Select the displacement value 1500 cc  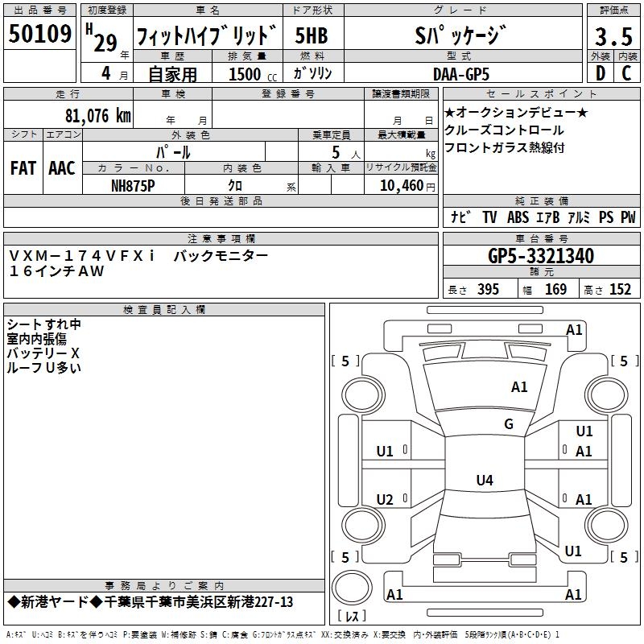[x=253, y=74]
